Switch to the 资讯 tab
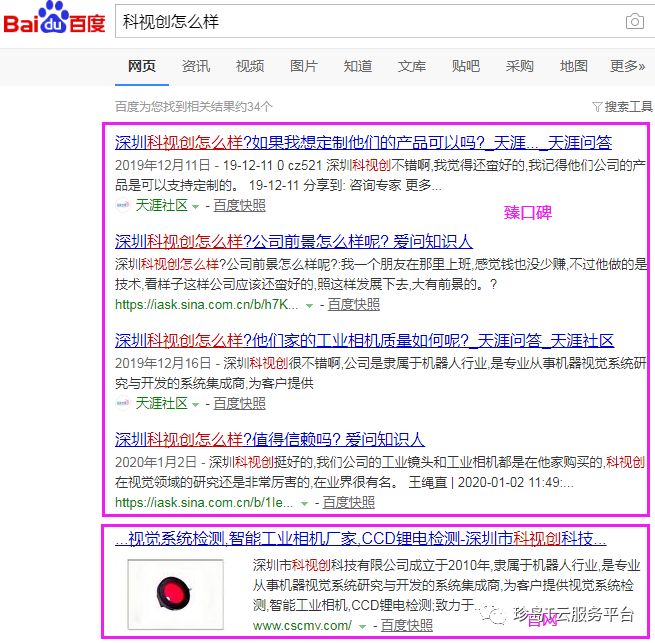The height and width of the screenshot is (643, 655). pyautogui.click(x=196, y=66)
